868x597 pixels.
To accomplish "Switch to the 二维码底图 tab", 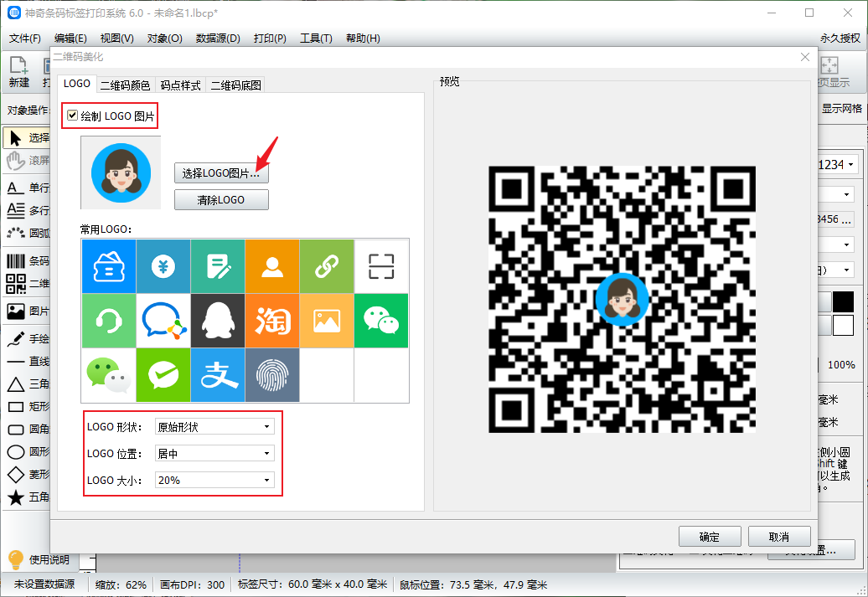I will tap(235, 85).
